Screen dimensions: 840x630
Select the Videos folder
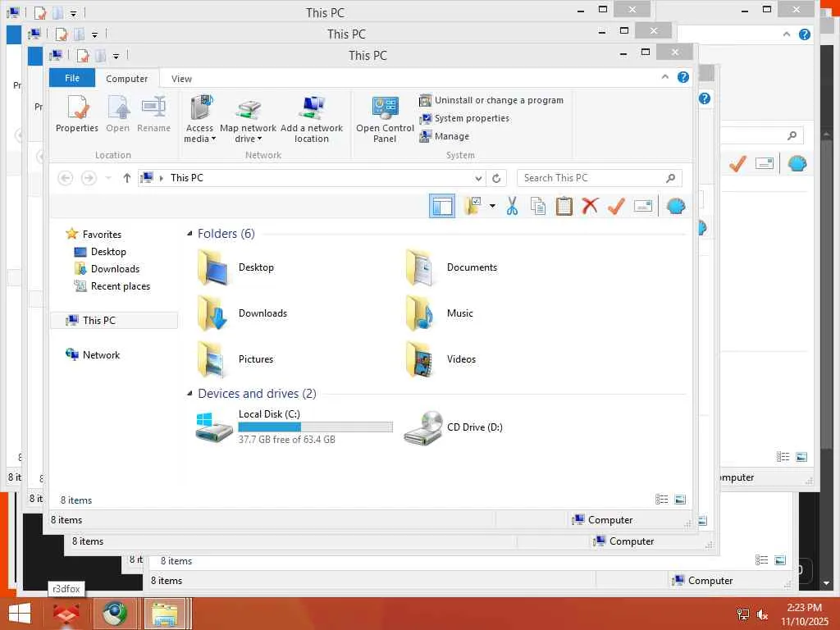pyautogui.click(x=441, y=359)
